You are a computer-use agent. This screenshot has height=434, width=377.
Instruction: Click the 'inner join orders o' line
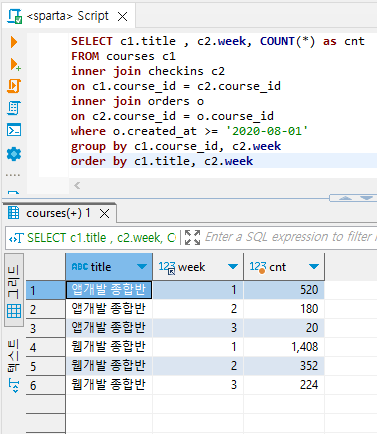click(137, 101)
